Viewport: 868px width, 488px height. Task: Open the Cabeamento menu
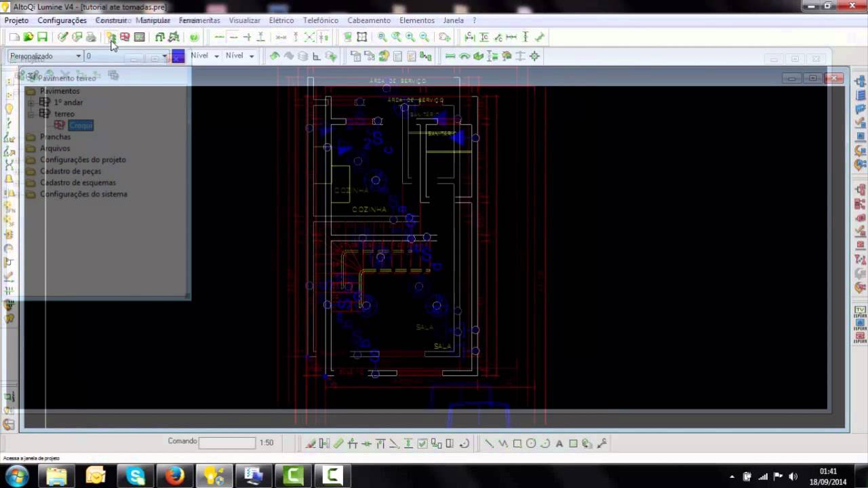369,20
